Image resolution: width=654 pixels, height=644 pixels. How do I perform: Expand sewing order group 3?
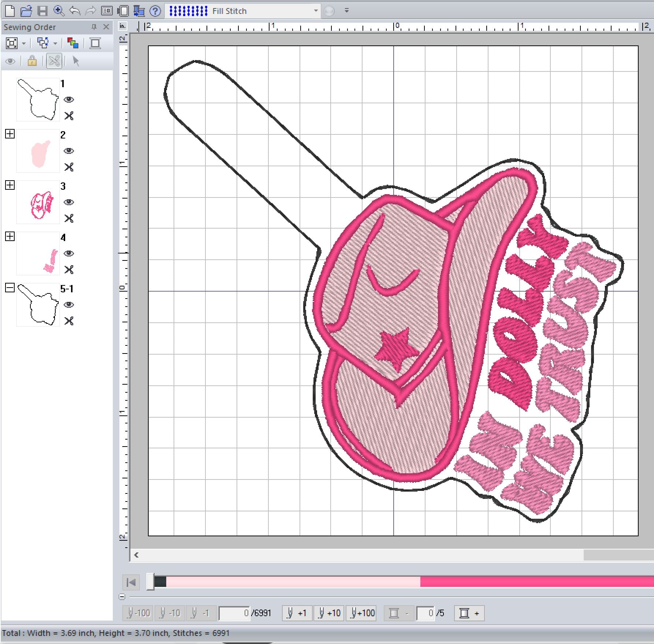pyautogui.click(x=10, y=185)
